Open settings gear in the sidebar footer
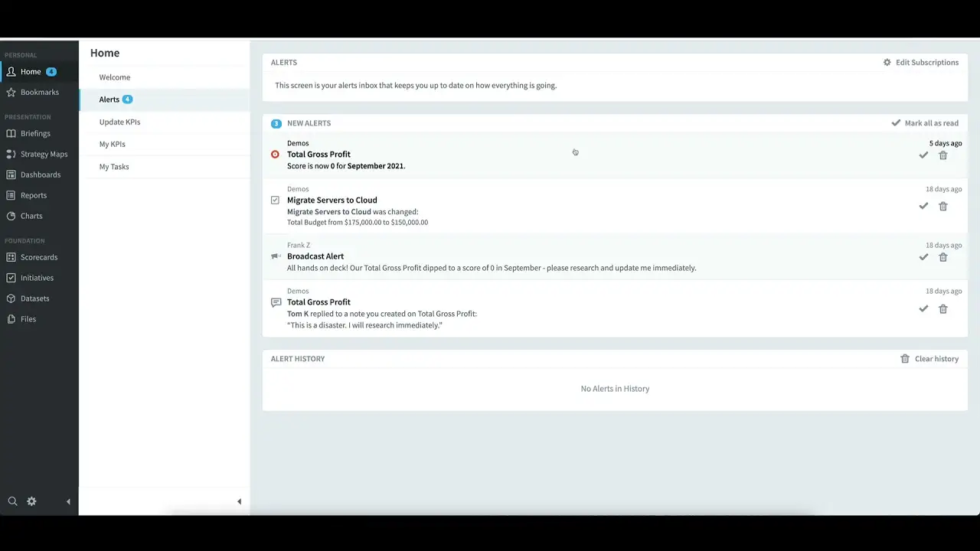 pos(31,501)
